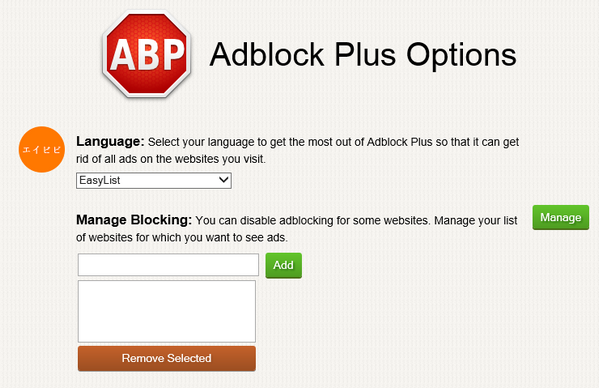Click the white ABP letters in the logo
Screen dimensions: 599x388
[147, 55]
